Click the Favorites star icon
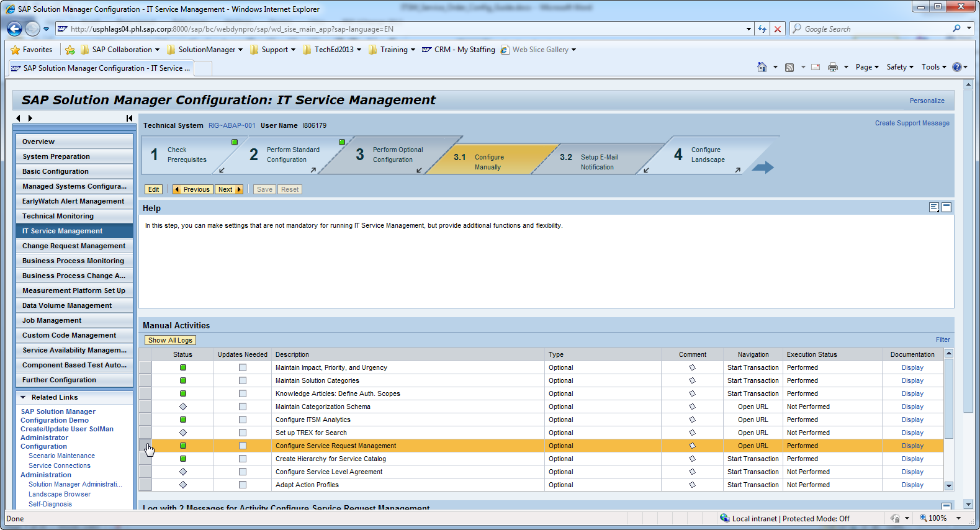Viewport: 980px width, 530px height. (16, 50)
